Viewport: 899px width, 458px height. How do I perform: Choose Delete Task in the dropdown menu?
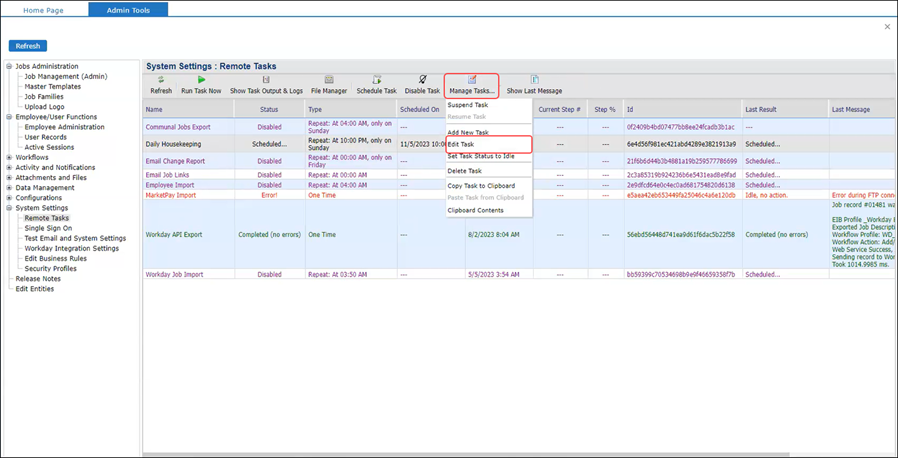pyautogui.click(x=464, y=171)
